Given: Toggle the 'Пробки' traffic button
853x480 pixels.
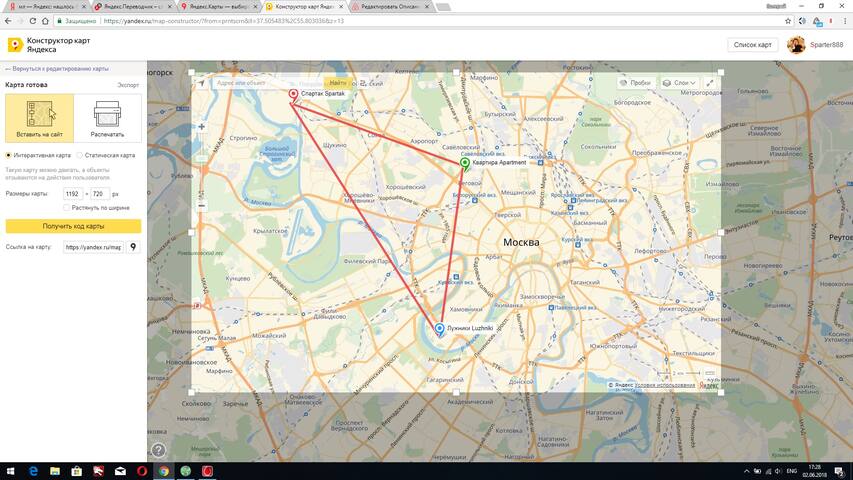Looking at the screenshot, I should [x=636, y=83].
